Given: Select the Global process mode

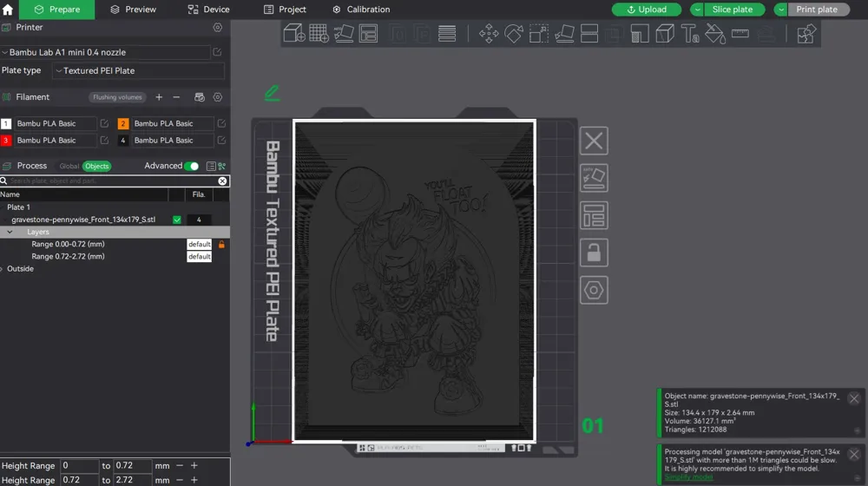Looking at the screenshot, I should pyautogui.click(x=69, y=166).
